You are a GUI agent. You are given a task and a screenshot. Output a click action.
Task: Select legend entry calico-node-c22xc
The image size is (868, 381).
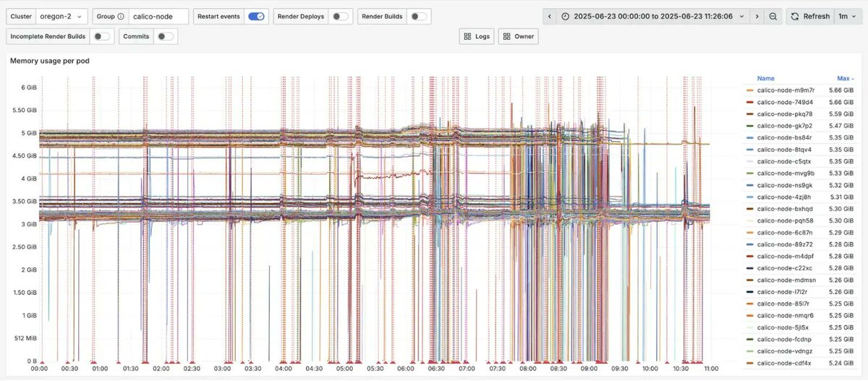tap(786, 268)
